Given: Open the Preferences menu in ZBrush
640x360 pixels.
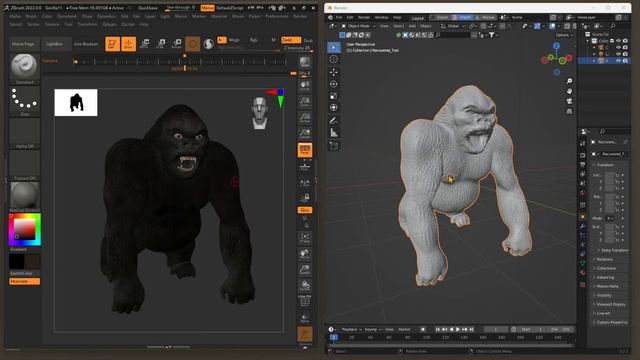Looking at the screenshot, I should pos(277,16).
